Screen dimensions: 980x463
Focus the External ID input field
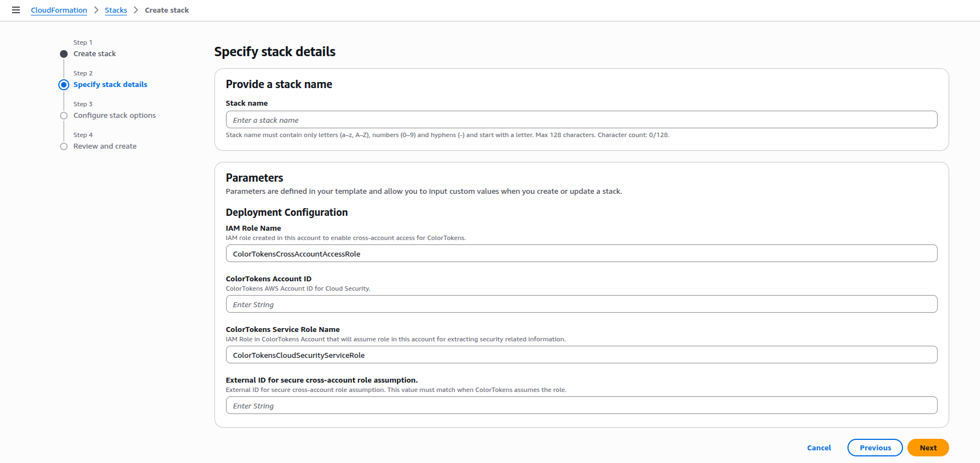click(581, 405)
